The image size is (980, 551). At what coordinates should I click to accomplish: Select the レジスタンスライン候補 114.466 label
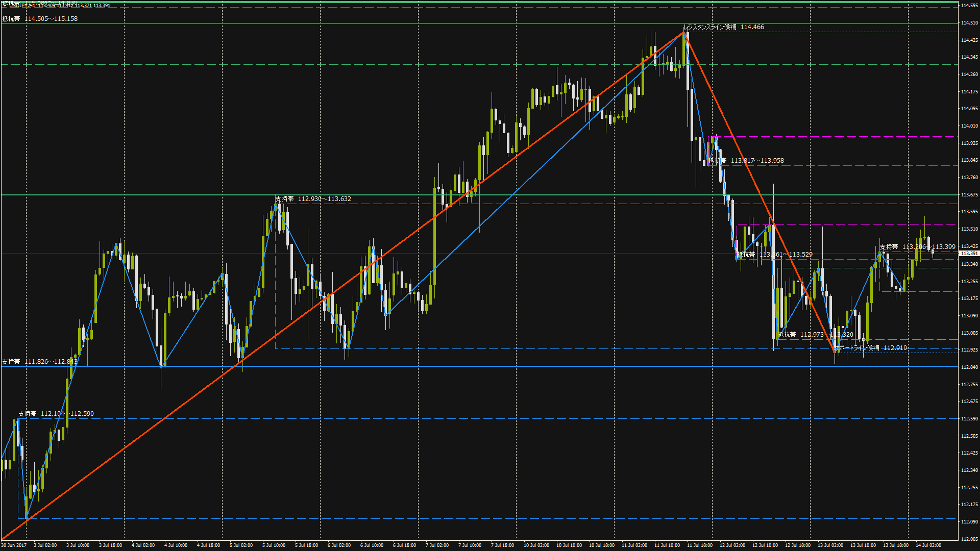pos(724,27)
